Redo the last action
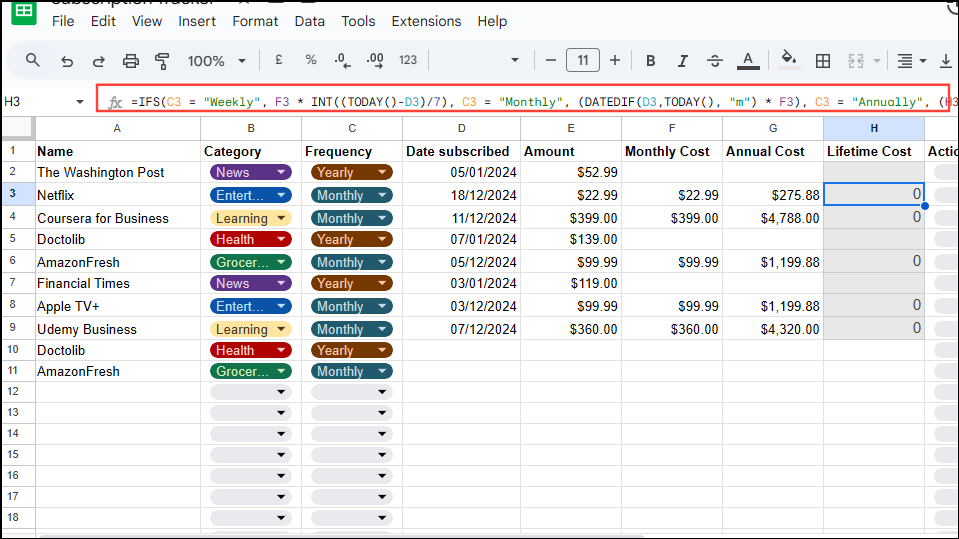Viewport: 959px width, 539px height. coord(98,61)
